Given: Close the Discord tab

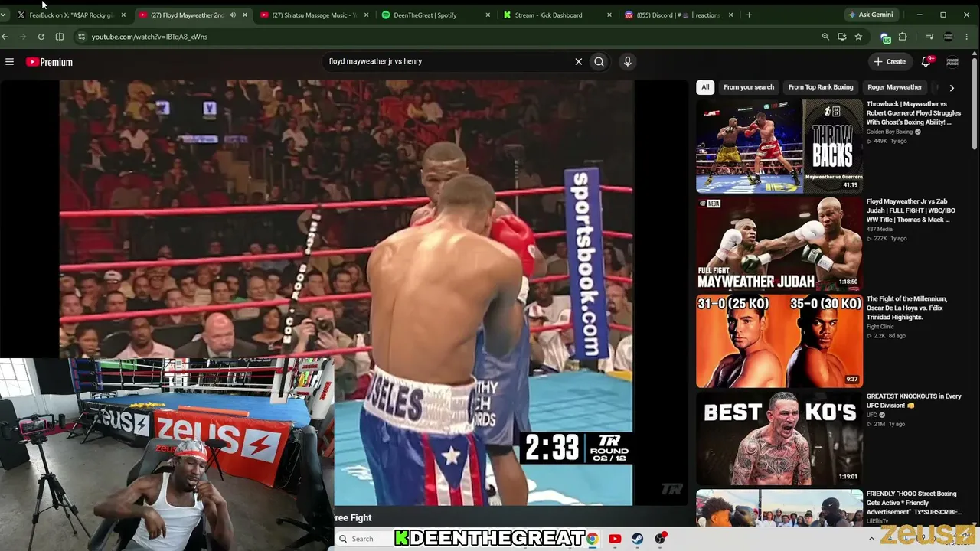Looking at the screenshot, I should [x=731, y=15].
